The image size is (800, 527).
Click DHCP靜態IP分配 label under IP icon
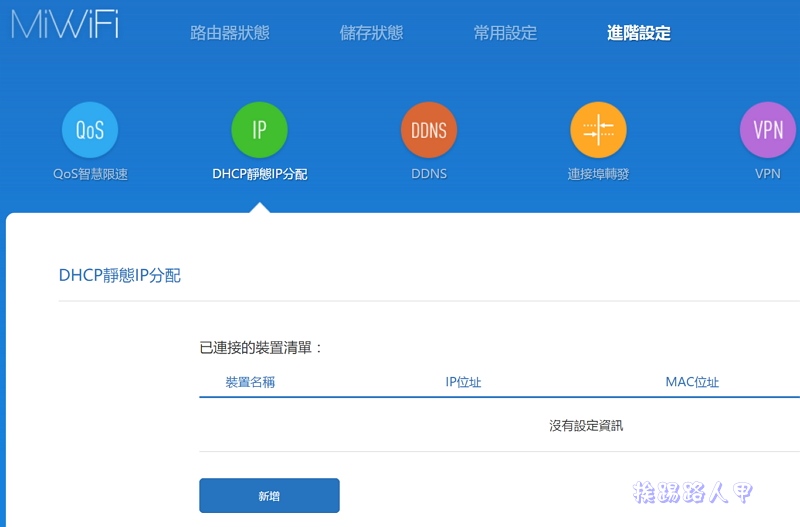(x=260, y=174)
